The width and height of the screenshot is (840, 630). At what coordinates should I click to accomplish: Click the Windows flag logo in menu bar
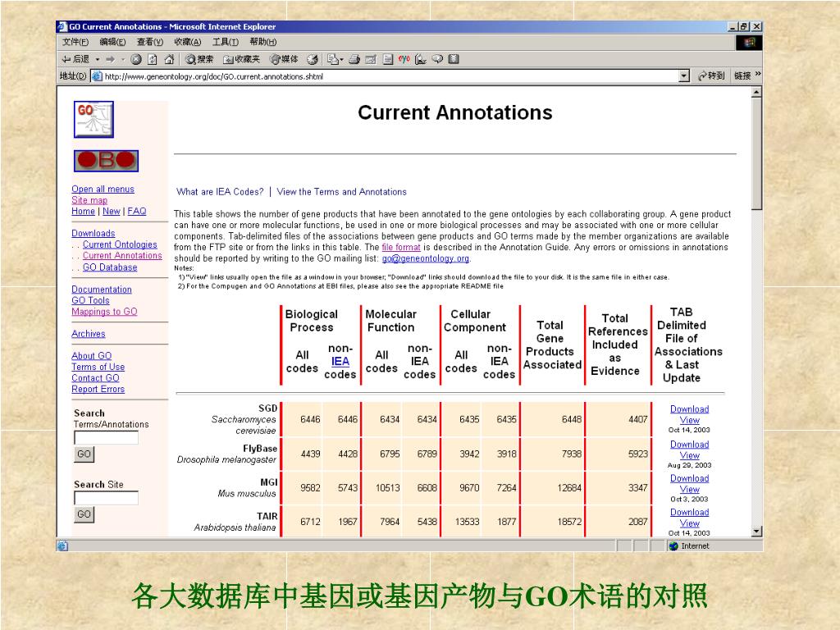(x=749, y=43)
